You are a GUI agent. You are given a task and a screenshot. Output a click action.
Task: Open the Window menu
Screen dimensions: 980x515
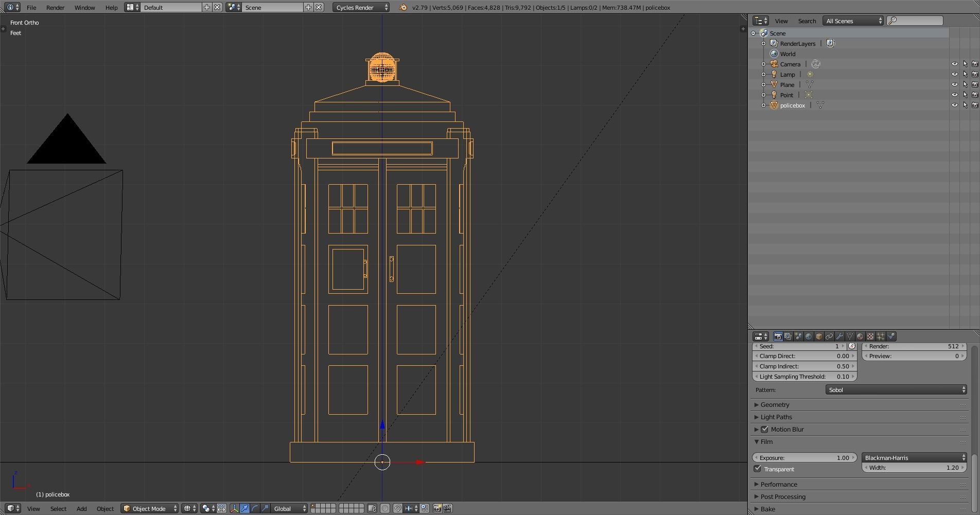[84, 7]
